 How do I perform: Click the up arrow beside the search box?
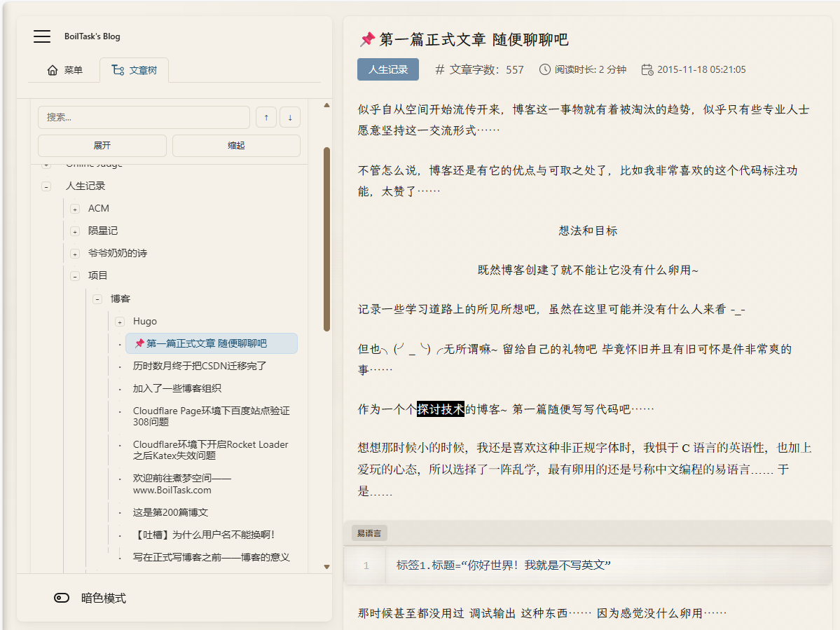coord(266,117)
